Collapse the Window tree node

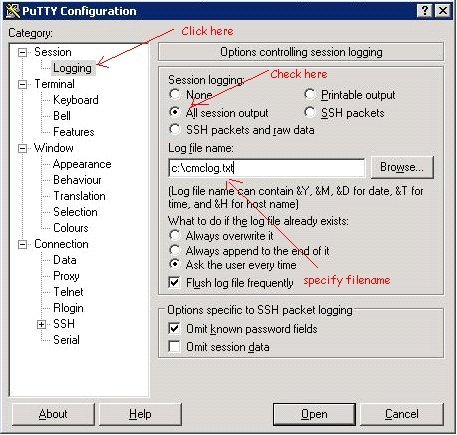[x=22, y=148]
